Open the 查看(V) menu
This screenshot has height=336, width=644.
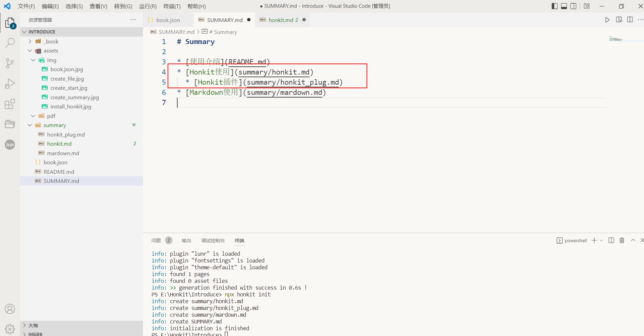[x=98, y=6]
